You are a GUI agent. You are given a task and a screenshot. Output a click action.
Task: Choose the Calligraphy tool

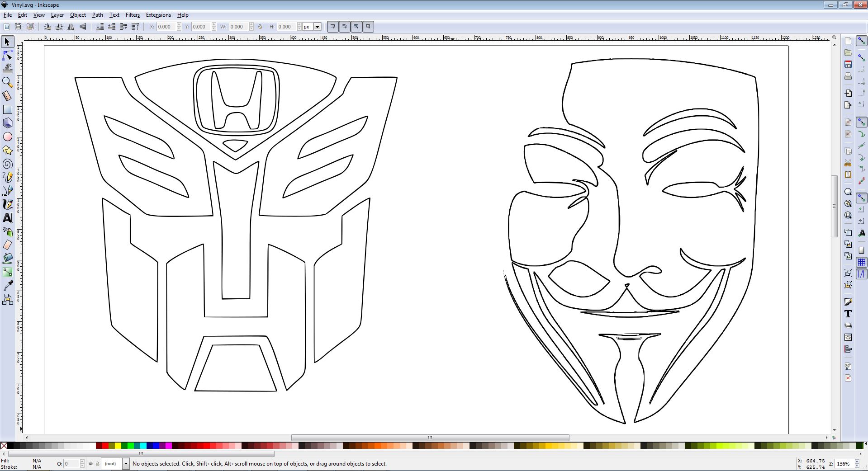coord(7,204)
